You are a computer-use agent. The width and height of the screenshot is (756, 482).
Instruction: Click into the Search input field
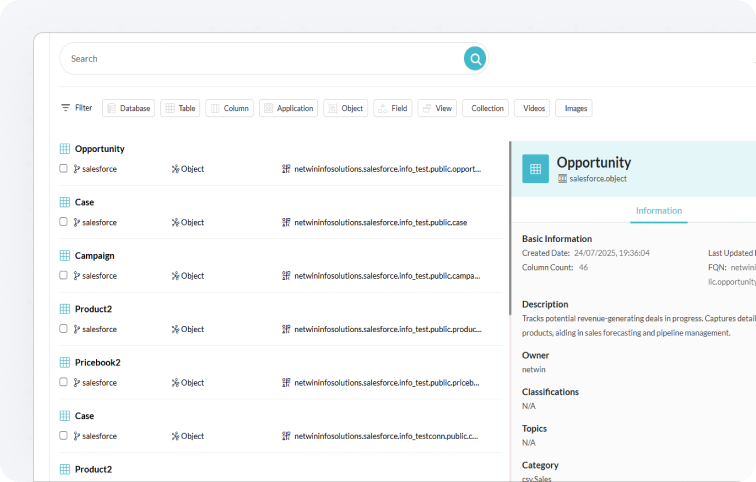[x=260, y=59]
